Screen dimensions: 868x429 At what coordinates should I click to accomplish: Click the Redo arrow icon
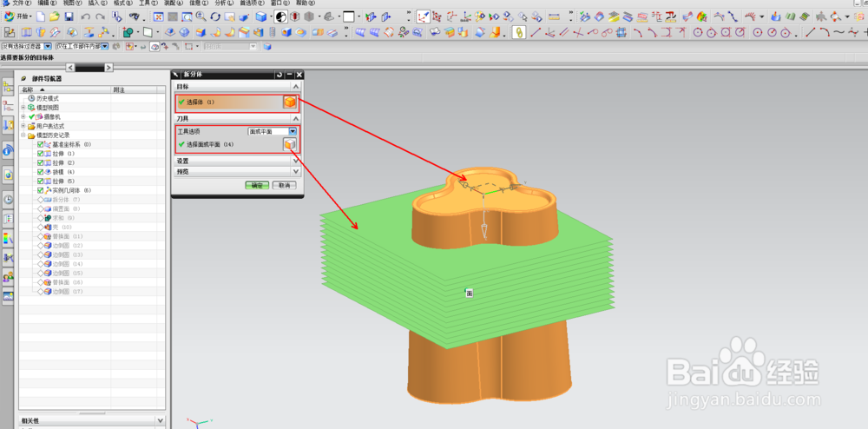point(100,16)
